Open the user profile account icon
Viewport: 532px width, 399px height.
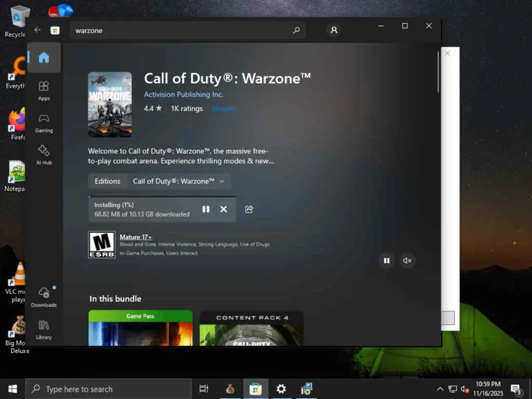[334, 30]
